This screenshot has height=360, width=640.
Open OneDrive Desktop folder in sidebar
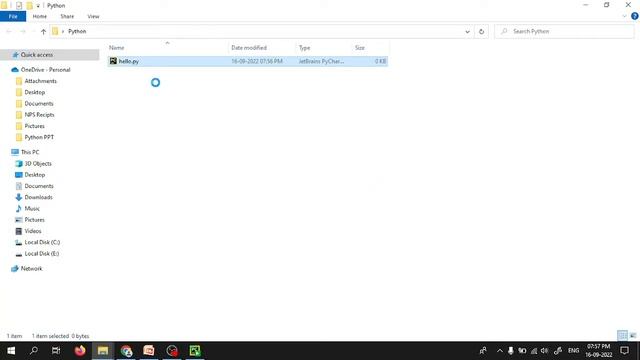coord(35,92)
